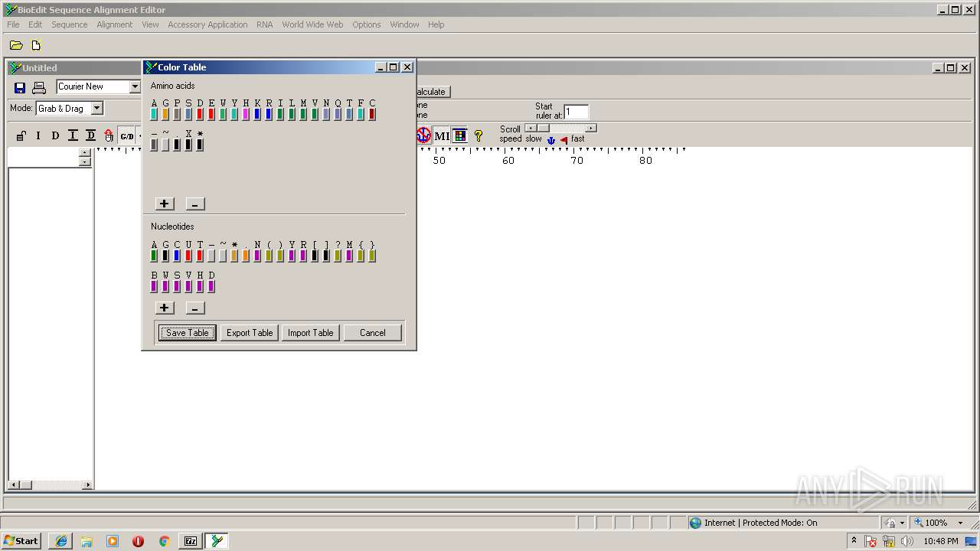Open the Courier New font dropdown
Viewport: 980px width, 551px height.
[135, 86]
